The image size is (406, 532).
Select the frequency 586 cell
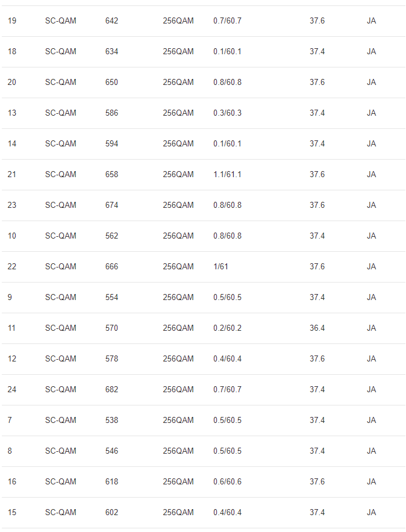tap(111, 113)
